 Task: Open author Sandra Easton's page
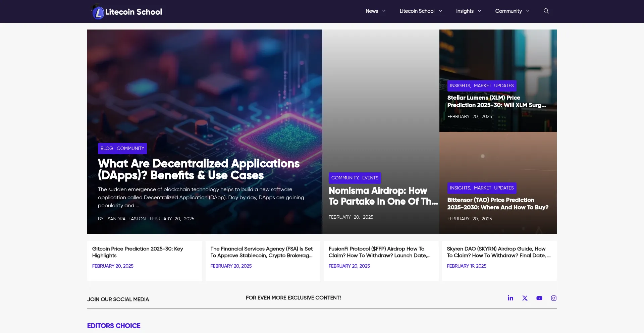126,219
